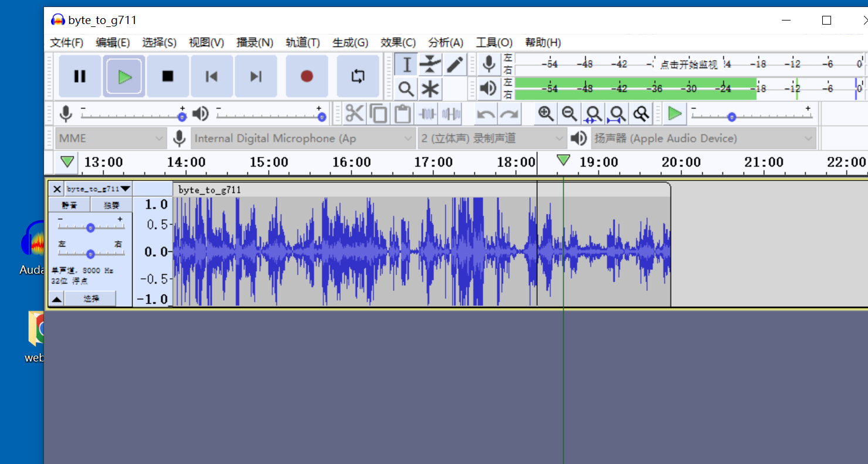The width and height of the screenshot is (868, 464).
Task: Open the 分析(A) menu
Action: (x=446, y=42)
